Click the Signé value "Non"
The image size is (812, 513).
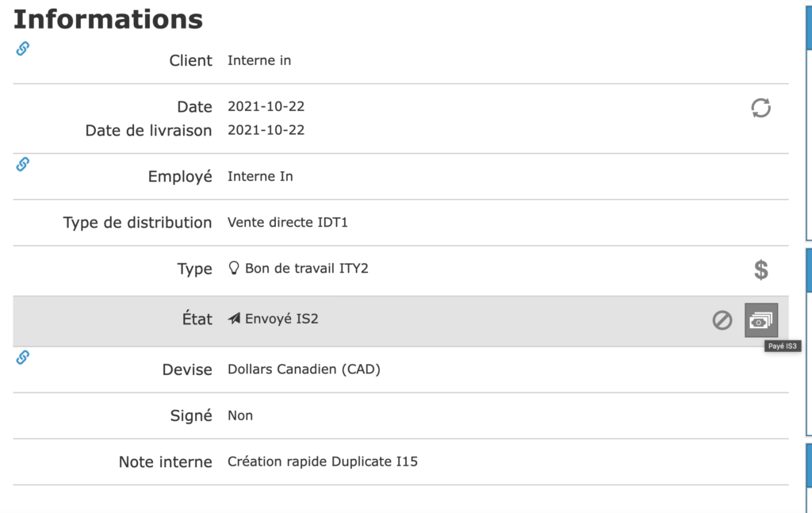[240, 415]
